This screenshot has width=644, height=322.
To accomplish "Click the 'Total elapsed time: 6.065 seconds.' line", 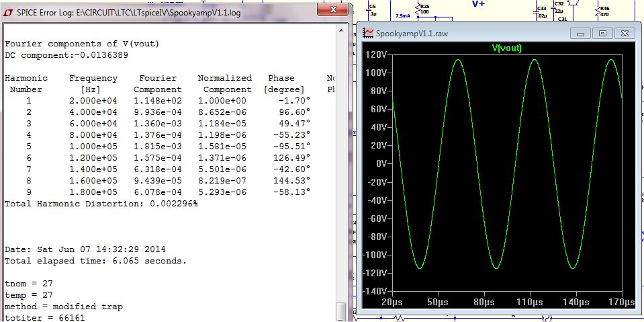I will tap(96, 261).
